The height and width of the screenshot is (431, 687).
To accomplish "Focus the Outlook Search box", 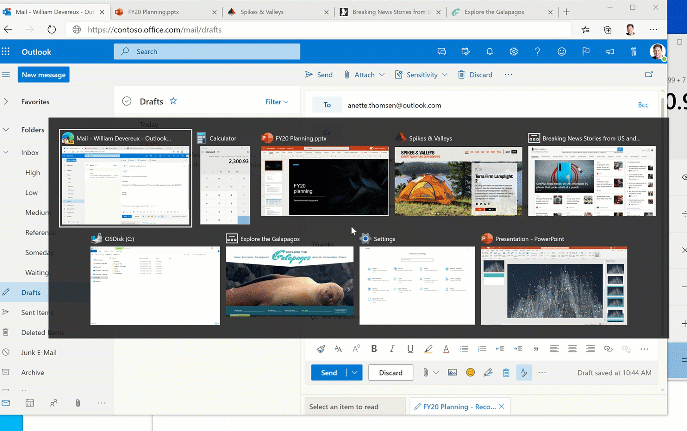I will pos(207,51).
